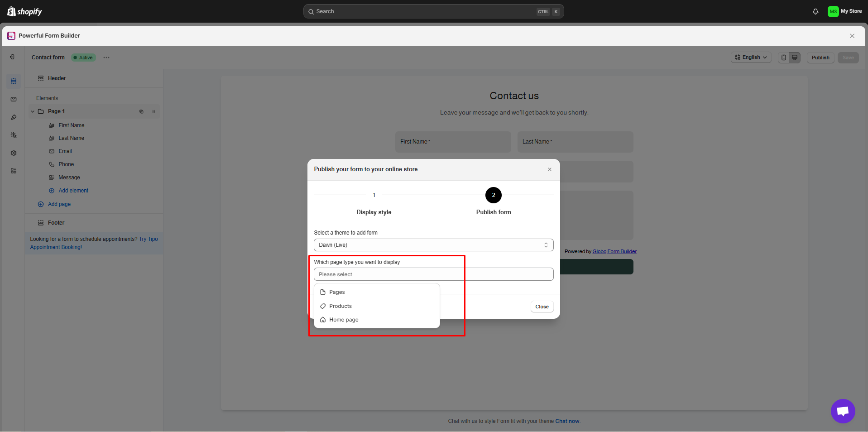This screenshot has width=868, height=432.
Task: Click the exit builder arrow icon at top left
Action: 12,57
